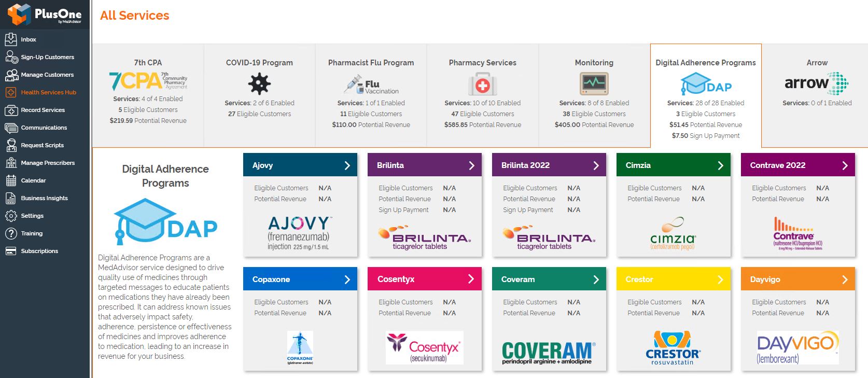Click the Monitoring heartbeat monitor icon

click(x=594, y=83)
